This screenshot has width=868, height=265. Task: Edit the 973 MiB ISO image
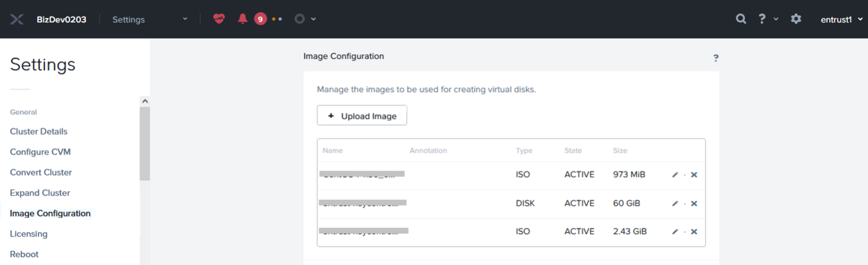[675, 175]
